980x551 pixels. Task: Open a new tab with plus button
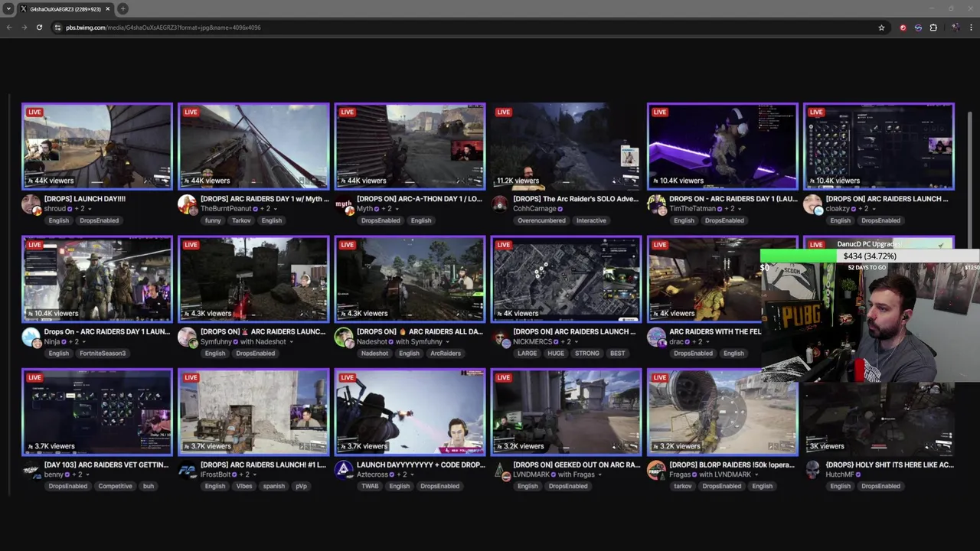tap(122, 9)
